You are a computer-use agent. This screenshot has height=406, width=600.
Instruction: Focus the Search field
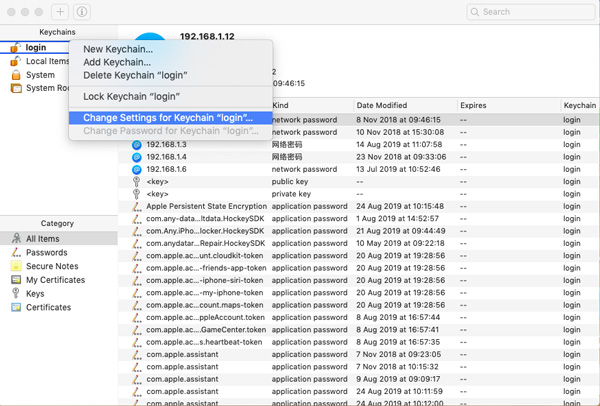531,12
